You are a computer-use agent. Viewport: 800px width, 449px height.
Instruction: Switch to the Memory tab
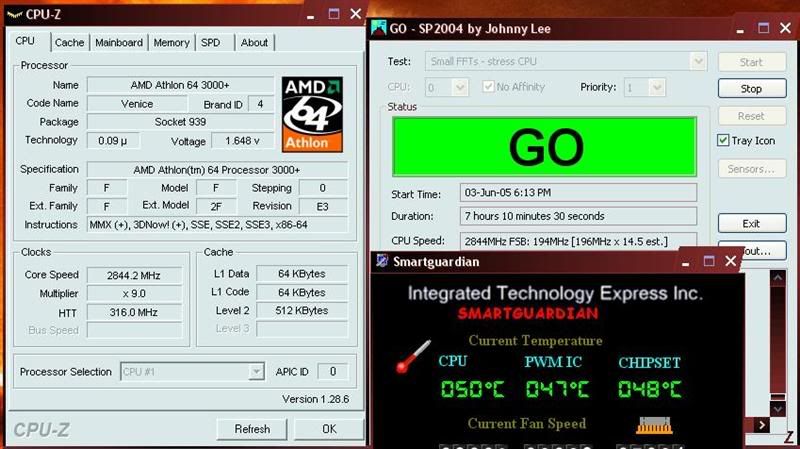(171, 43)
